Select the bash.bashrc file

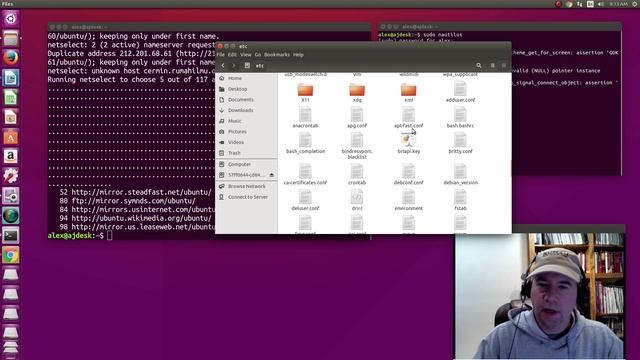[460, 118]
